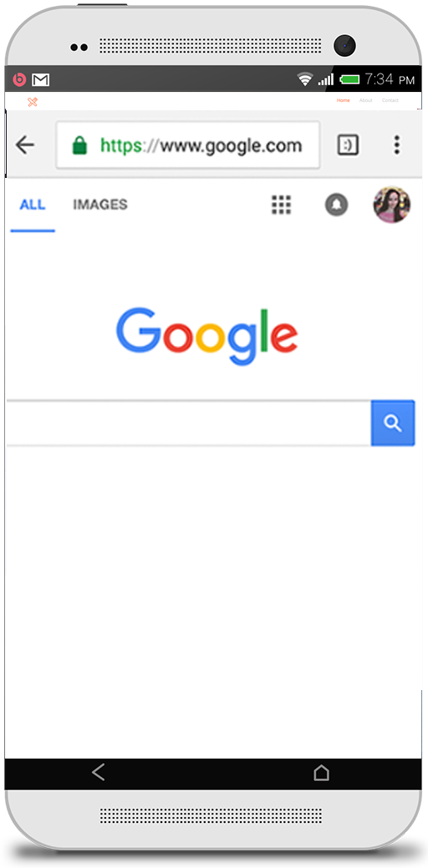Tap the Beats notification icon

pos(19,79)
